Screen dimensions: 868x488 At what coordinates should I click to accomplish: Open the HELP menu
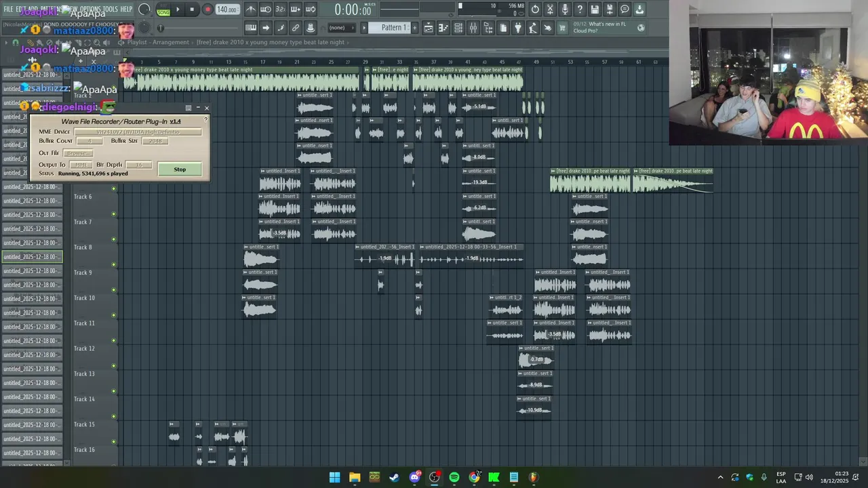tap(127, 9)
